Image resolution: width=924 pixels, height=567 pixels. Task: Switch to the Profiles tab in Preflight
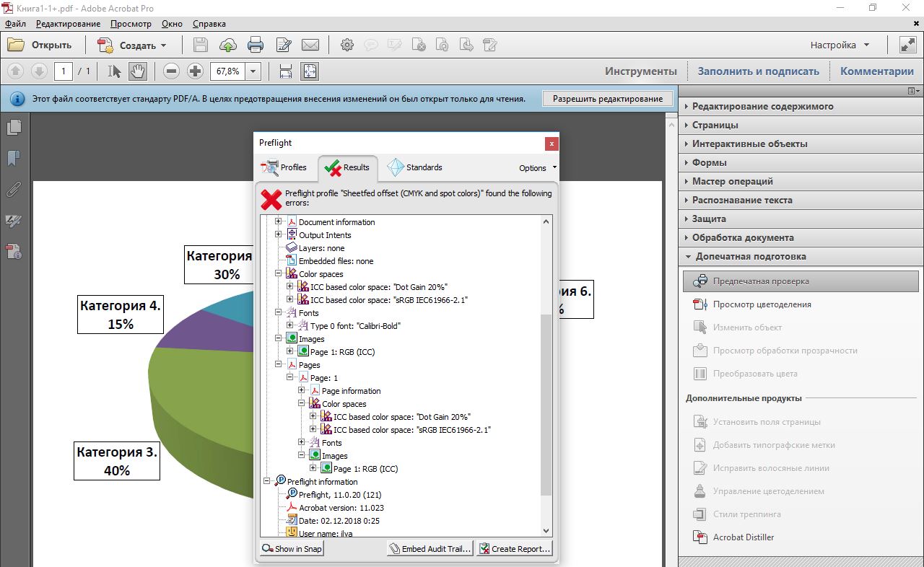(284, 167)
